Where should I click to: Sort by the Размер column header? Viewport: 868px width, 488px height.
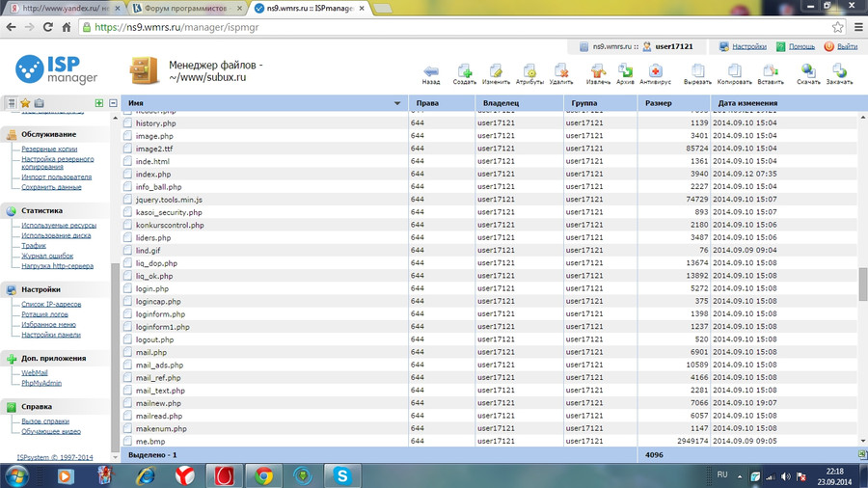pyautogui.click(x=674, y=103)
